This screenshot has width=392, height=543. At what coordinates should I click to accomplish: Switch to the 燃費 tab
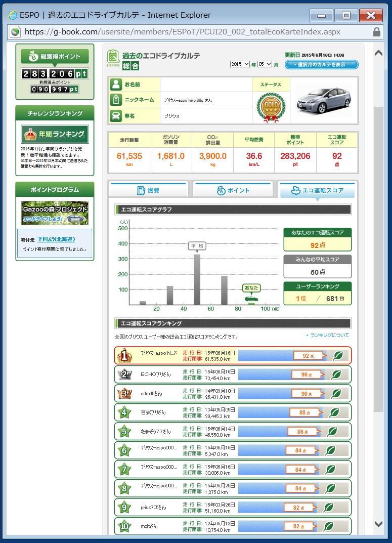[148, 190]
